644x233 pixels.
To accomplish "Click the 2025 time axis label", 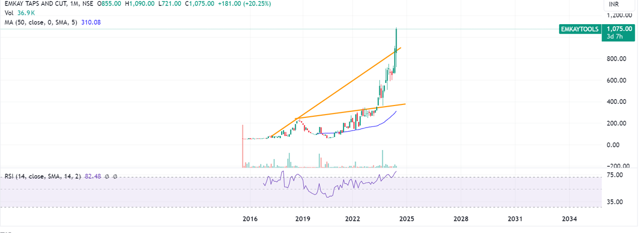I will pos(406,219).
